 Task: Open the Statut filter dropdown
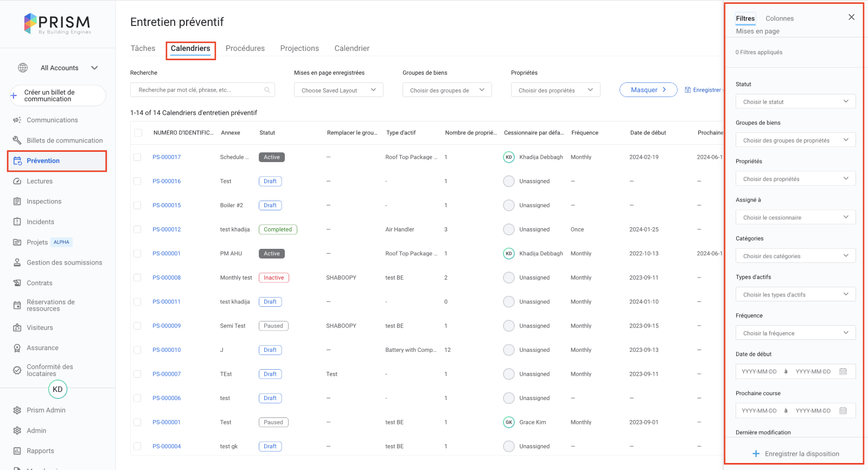[795, 102]
